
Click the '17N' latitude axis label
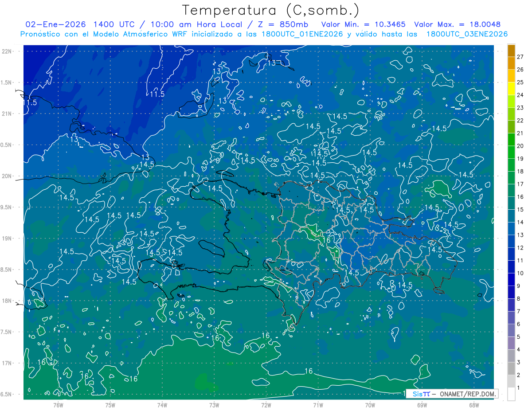[x=7, y=363]
